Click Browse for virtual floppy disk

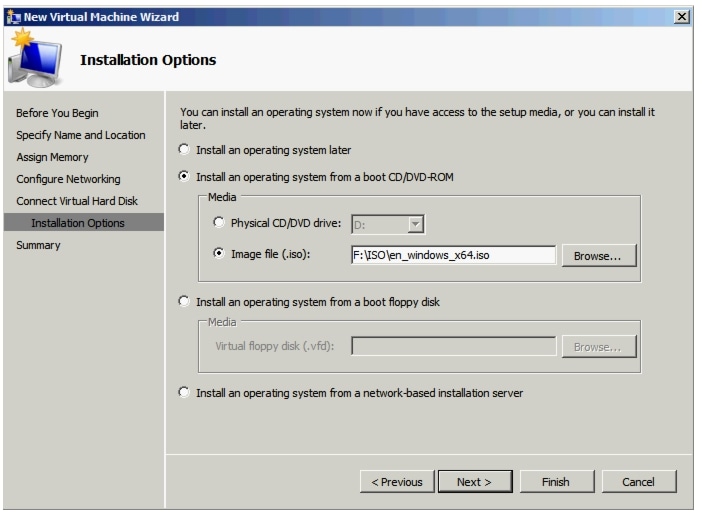[599, 347]
